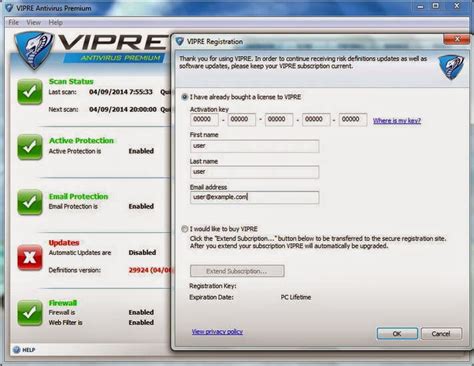The width and height of the screenshot is (474, 366).
Task: Click the 'Registration Key:' label
Action: click(213, 286)
